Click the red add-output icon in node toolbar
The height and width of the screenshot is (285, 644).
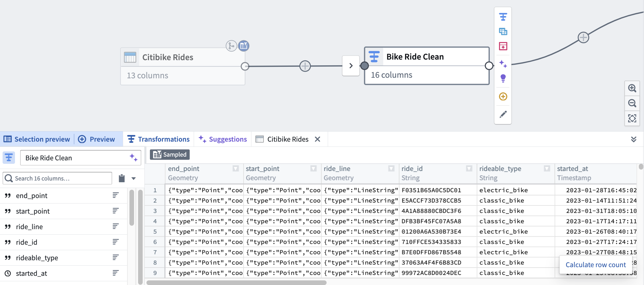coord(503,46)
